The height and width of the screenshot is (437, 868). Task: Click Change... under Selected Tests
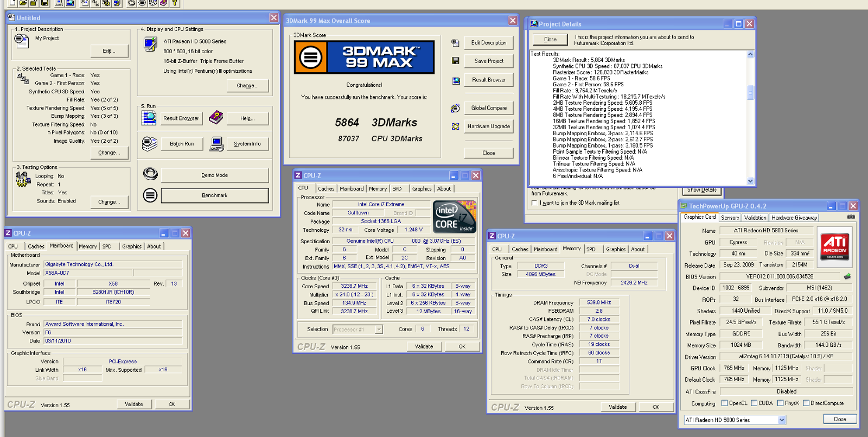click(110, 153)
